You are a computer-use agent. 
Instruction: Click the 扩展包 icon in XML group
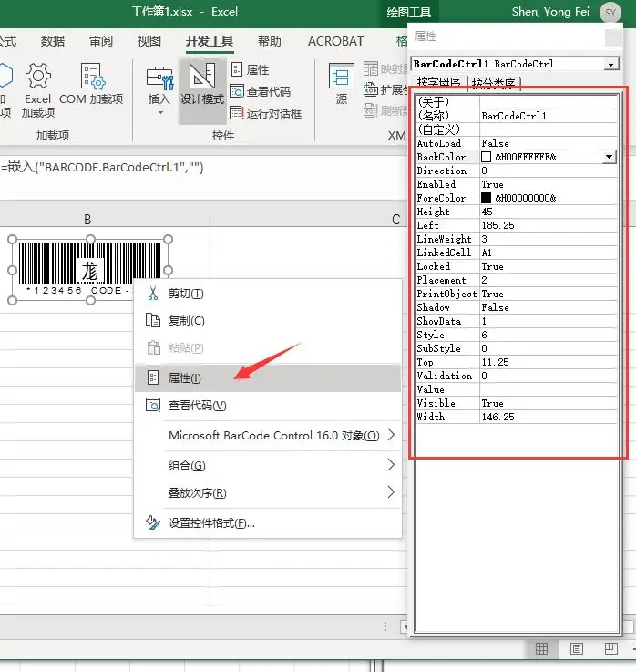click(372, 89)
